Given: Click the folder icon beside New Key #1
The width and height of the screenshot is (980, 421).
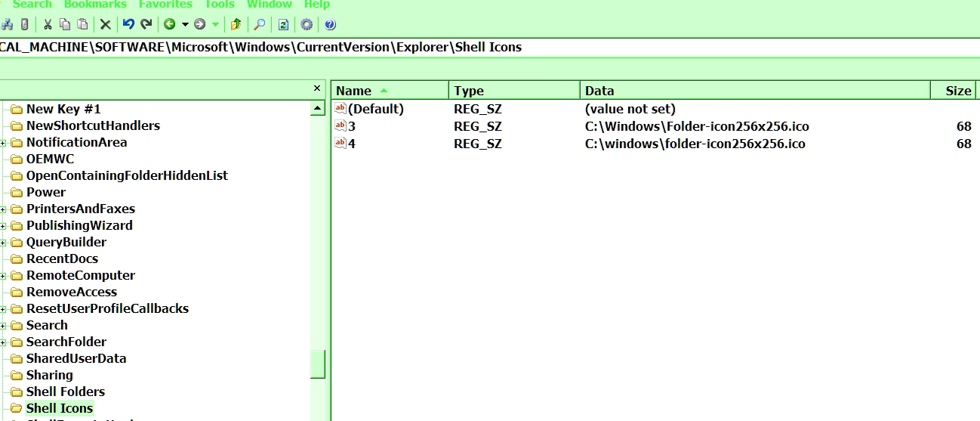Looking at the screenshot, I should [17, 109].
